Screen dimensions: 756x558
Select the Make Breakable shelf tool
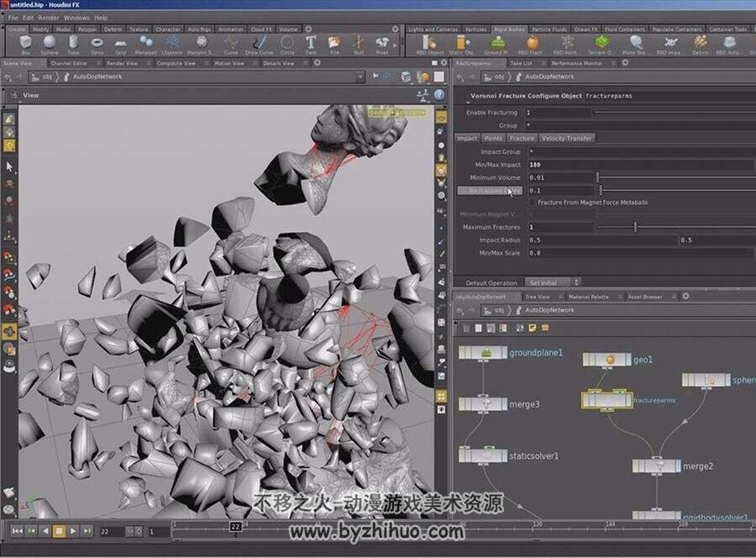635,45
